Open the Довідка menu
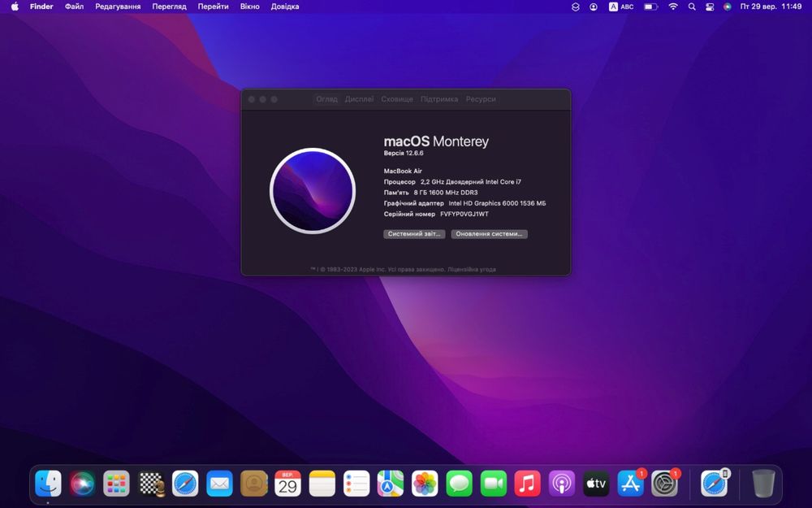The height and width of the screenshot is (508, 812). click(285, 7)
